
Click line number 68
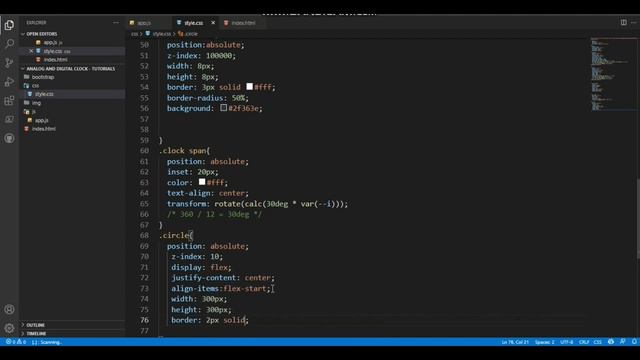coord(144,236)
